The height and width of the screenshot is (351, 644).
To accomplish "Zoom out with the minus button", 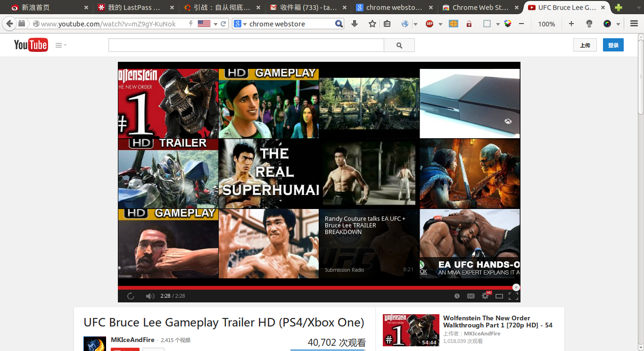I will click(x=521, y=24).
